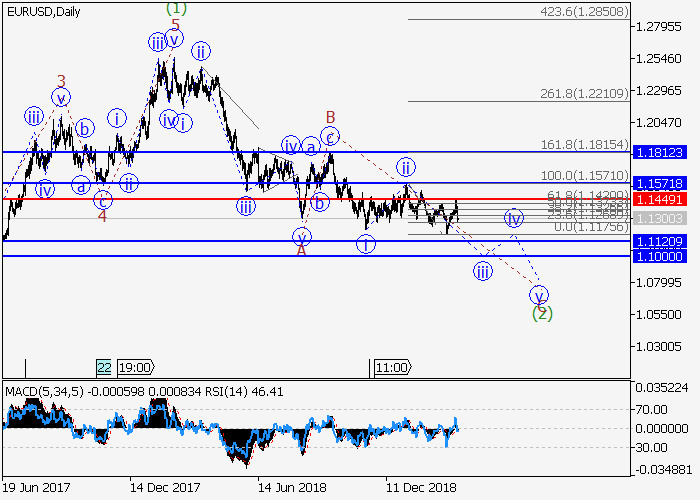The height and width of the screenshot is (500, 700).
Task: Click the 11:00 time marker label
Action: tap(391, 367)
